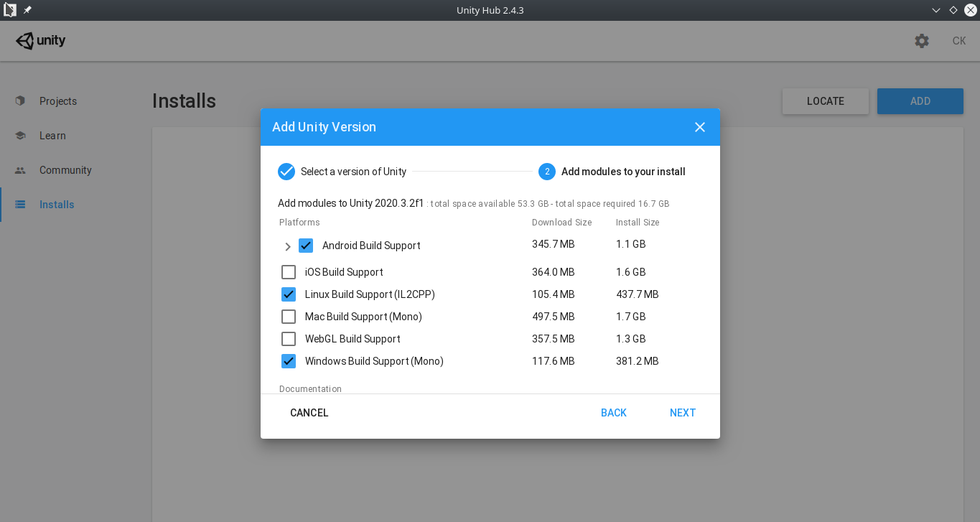Uncheck Android Build Support
The image size is (980, 522).
click(306, 246)
